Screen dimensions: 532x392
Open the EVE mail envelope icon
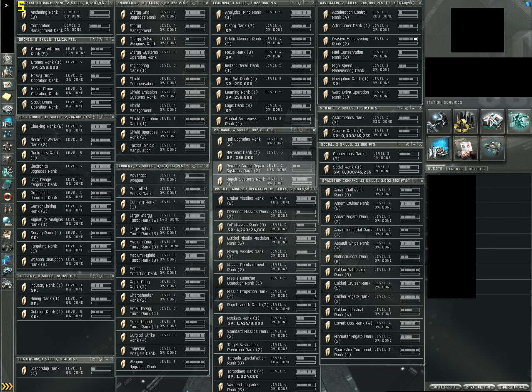coord(7,84)
